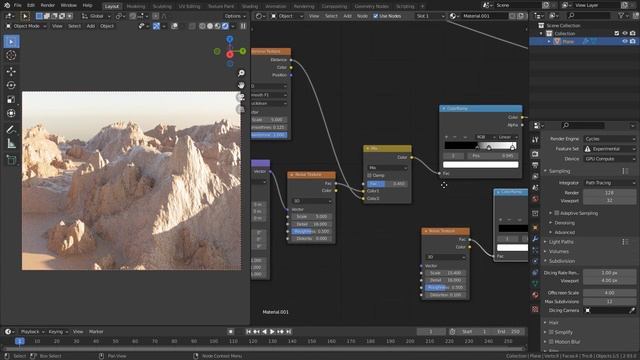Open the Window menu

click(69, 5)
